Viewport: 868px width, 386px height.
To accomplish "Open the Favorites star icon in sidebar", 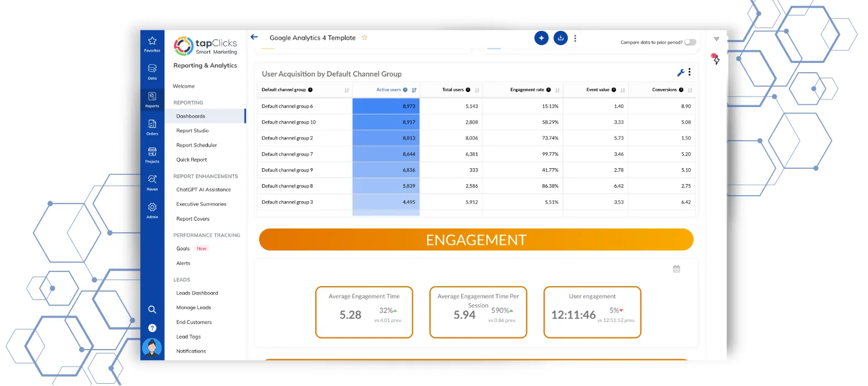I will click(152, 43).
